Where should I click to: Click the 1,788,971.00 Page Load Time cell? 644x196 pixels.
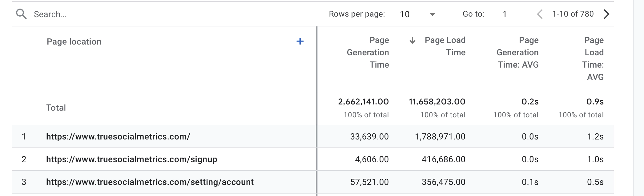[x=440, y=136]
